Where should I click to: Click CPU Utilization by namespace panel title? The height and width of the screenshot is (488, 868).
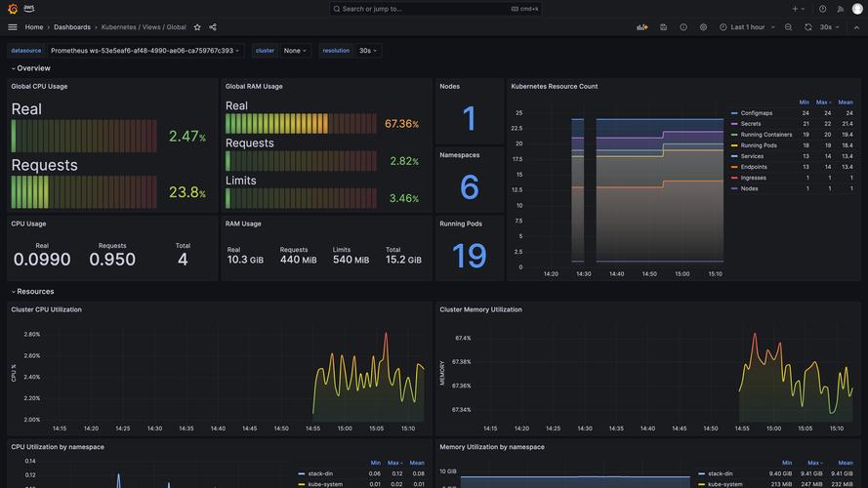[x=58, y=447]
